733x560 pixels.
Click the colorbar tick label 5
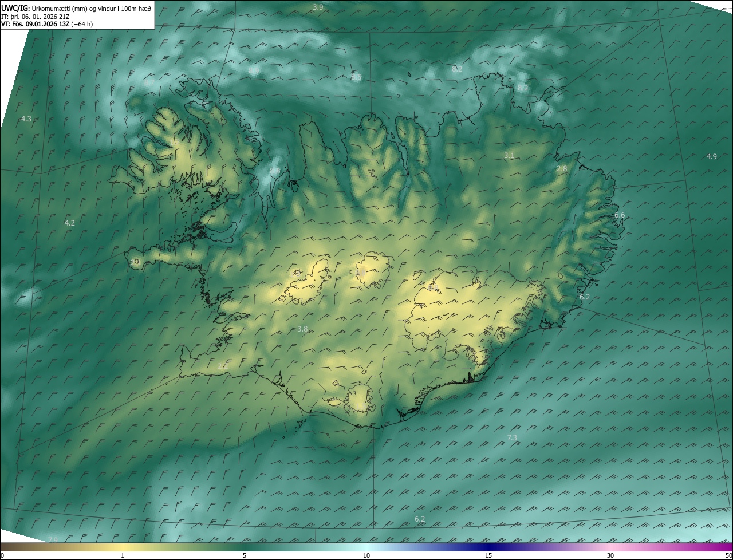245,555
